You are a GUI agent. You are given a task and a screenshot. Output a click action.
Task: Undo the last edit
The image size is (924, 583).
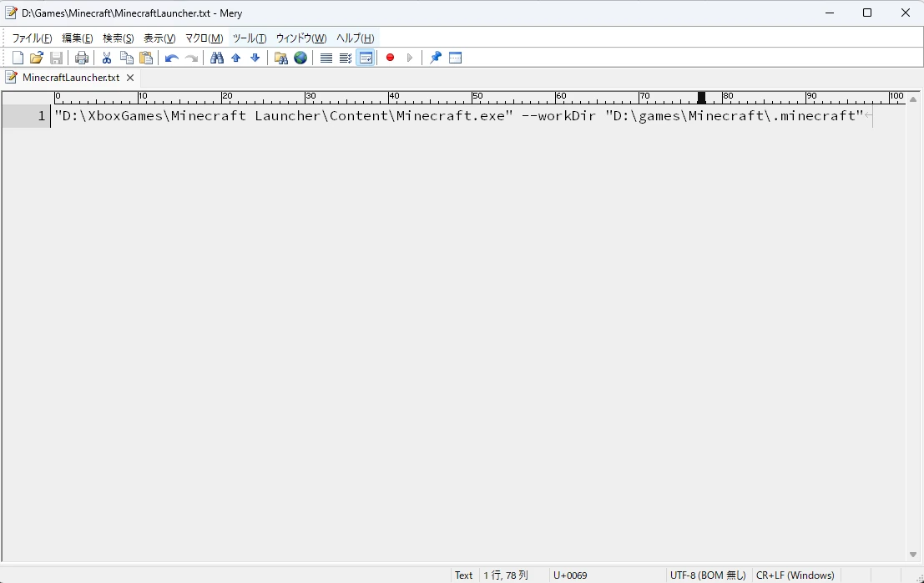click(x=171, y=58)
